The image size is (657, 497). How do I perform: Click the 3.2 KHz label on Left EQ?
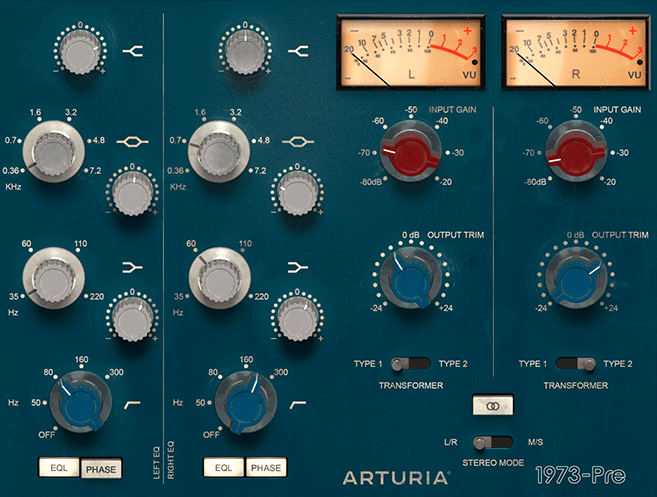pos(71,112)
